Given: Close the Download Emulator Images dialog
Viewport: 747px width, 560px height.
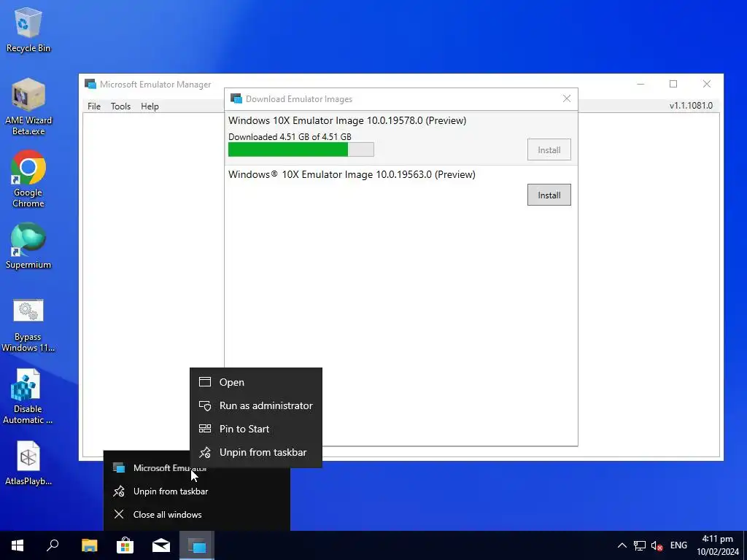Looking at the screenshot, I should point(566,98).
